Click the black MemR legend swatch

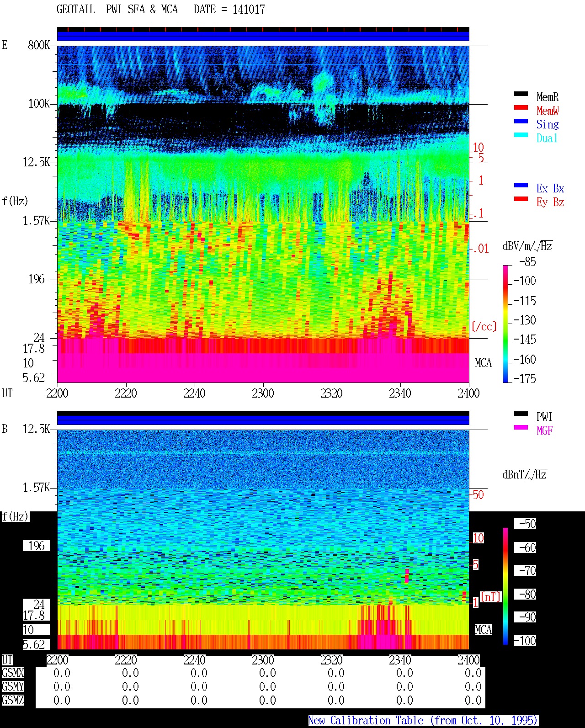pos(521,94)
